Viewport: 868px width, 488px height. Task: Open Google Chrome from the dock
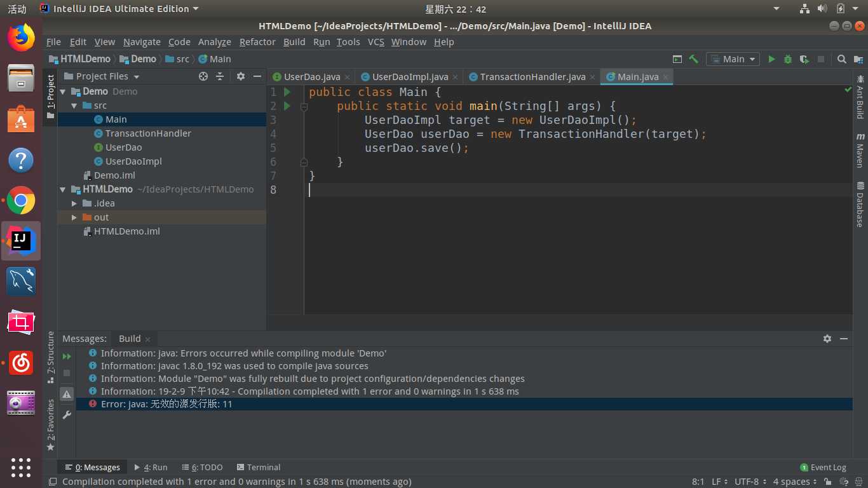[x=21, y=200]
